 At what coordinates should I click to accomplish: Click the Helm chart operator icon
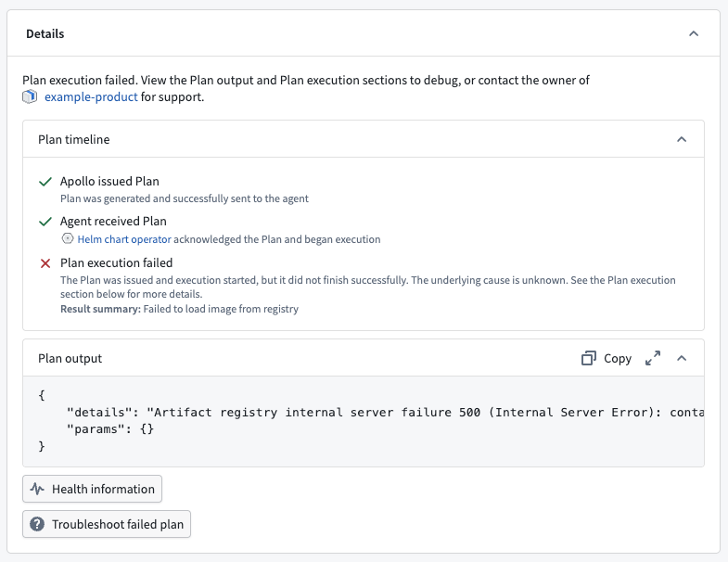click(x=68, y=238)
